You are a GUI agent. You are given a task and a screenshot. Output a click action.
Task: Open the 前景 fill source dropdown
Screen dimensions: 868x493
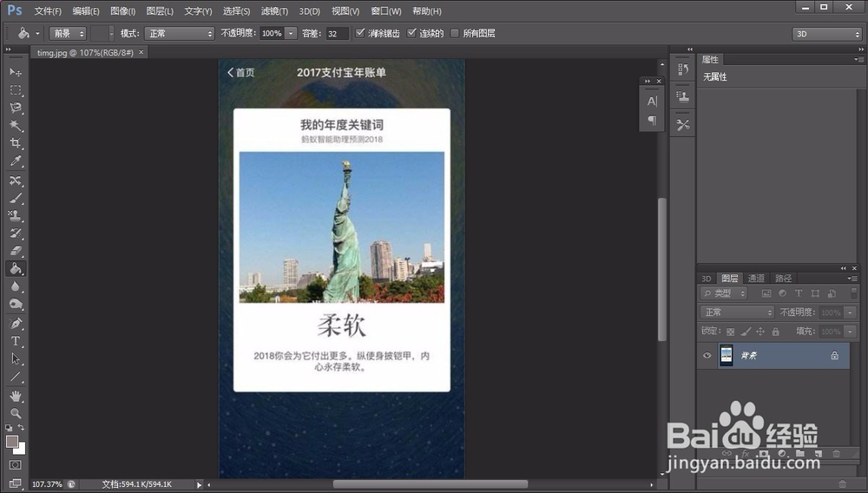[68, 33]
